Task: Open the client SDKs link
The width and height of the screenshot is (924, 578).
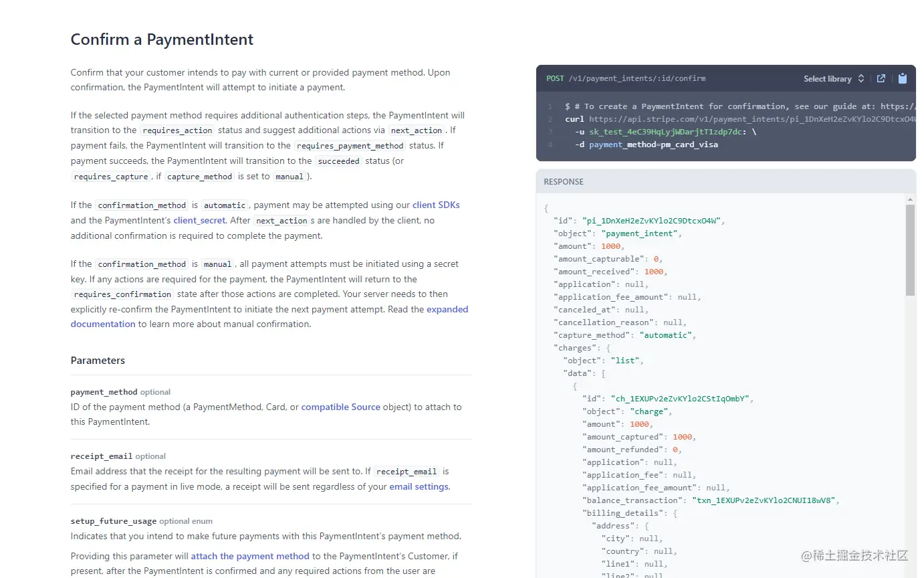Action: pos(436,205)
